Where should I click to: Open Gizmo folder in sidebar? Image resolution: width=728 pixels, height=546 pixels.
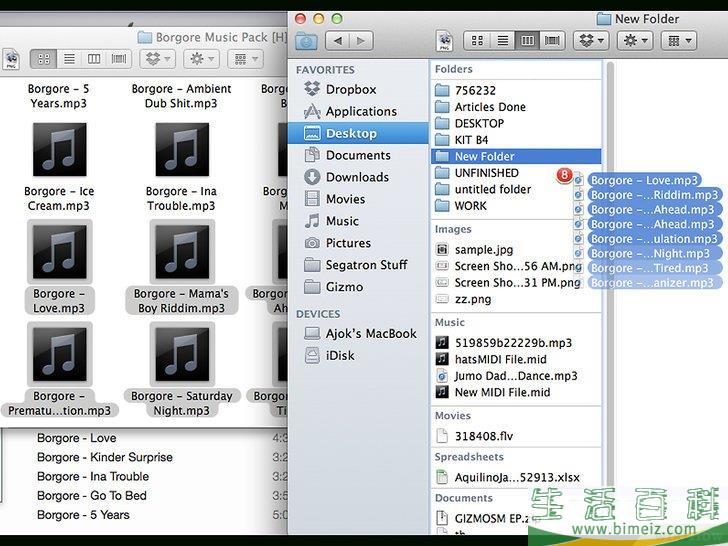(333, 287)
